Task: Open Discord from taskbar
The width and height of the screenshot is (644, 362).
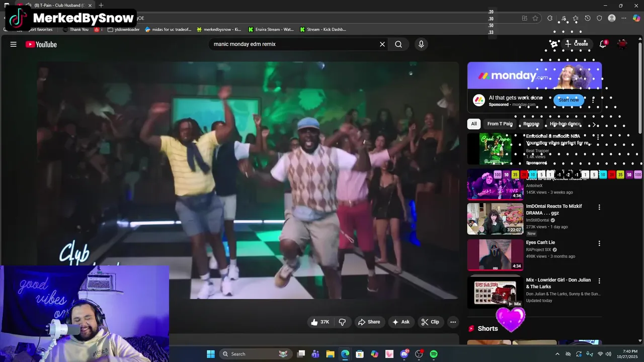Action: point(404,354)
